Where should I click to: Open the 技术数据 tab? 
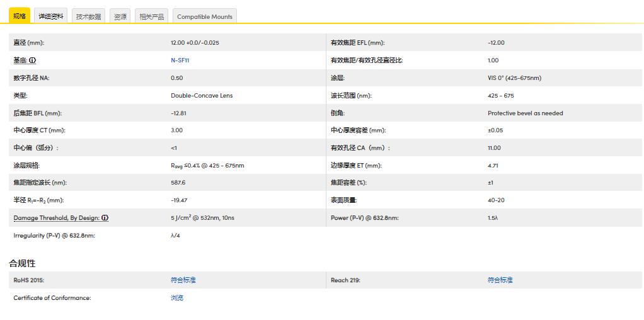point(88,16)
